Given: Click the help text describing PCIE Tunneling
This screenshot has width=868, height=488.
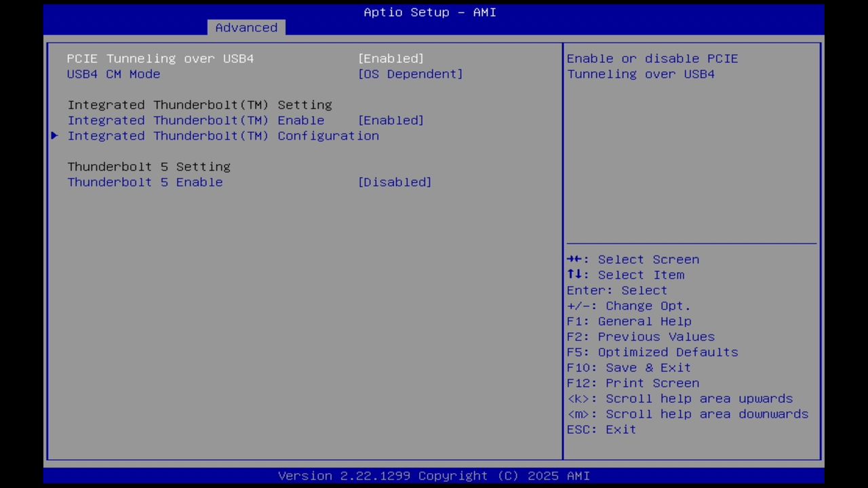Looking at the screenshot, I should point(652,66).
